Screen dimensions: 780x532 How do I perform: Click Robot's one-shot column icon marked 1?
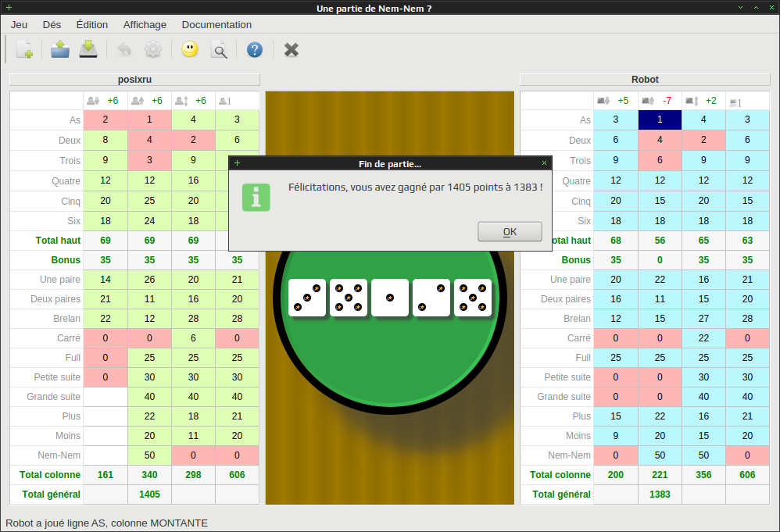pyautogui.click(x=735, y=102)
